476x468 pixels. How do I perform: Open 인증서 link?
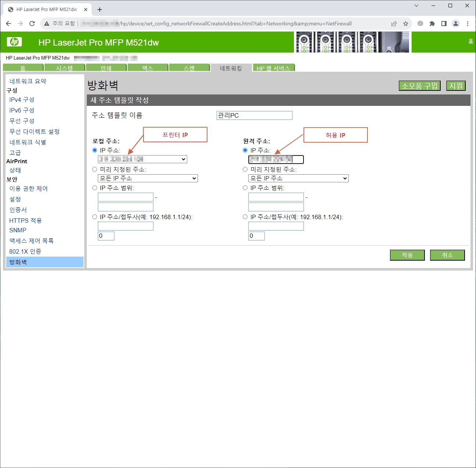tap(18, 210)
